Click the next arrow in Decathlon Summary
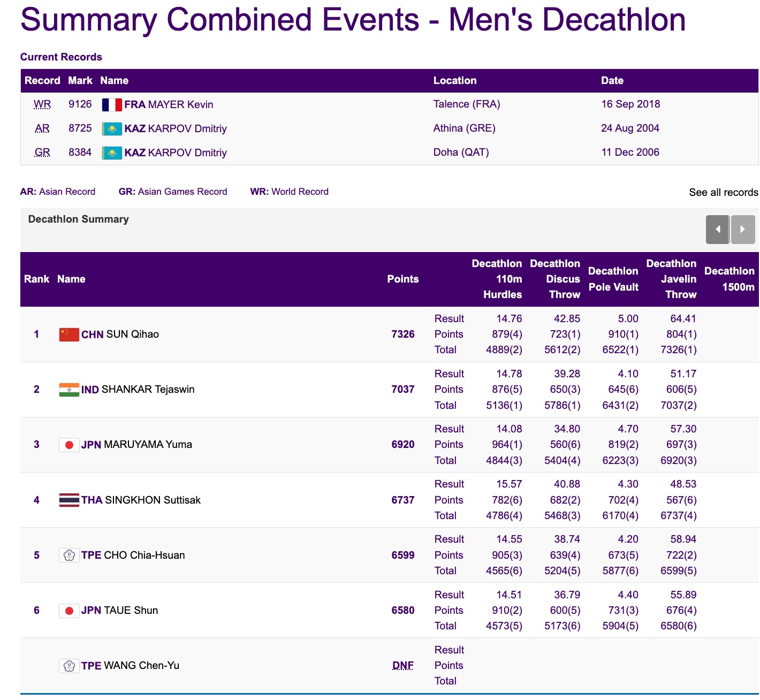760x700 pixels. 743,230
